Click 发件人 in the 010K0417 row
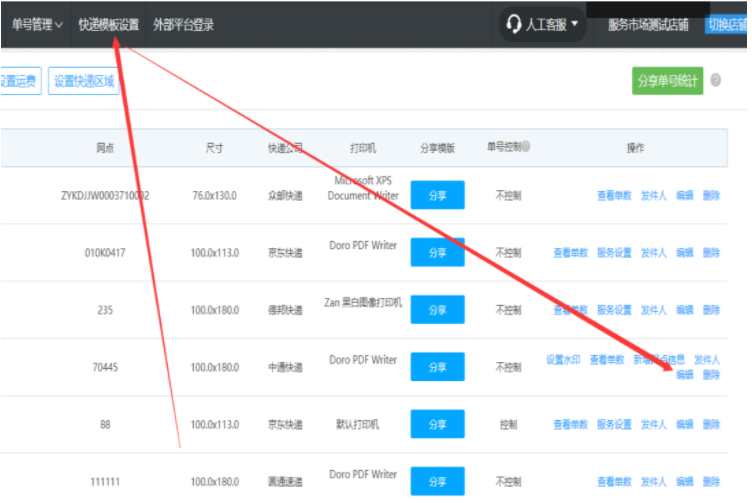Viewport: 752px width, 503px height. tap(653, 252)
